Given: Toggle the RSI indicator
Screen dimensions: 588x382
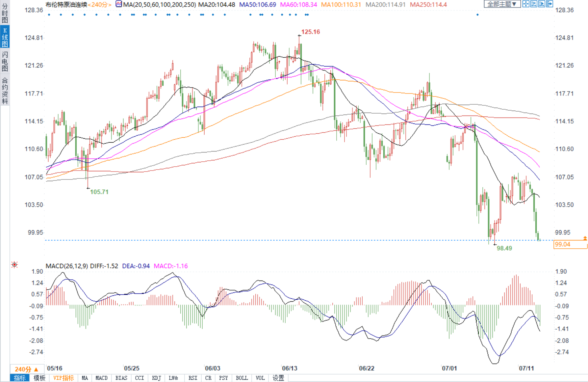Looking at the screenshot, I should (193, 378).
